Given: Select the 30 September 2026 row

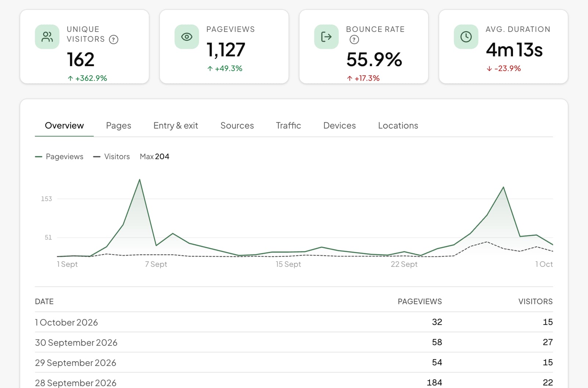Looking at the screenshot, I should pyautogui.click(x=294, y=342).
